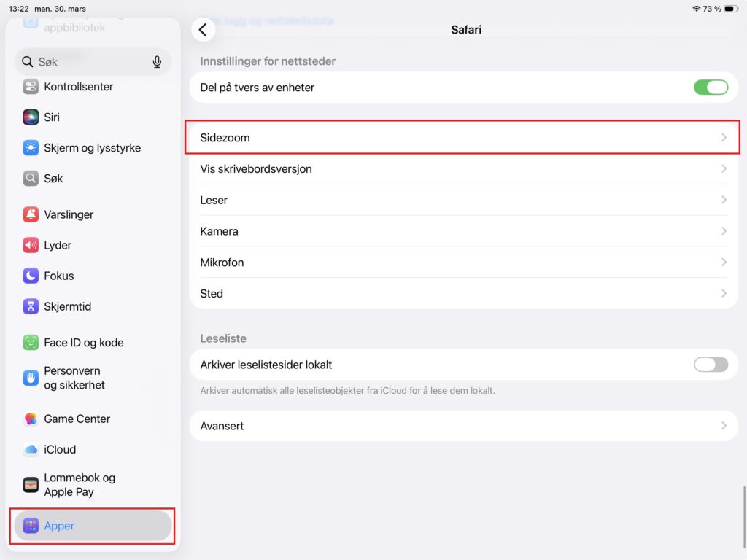This screenshot has width=747, height=560.
Task: Open the Sidezoom chevron
Action: coord(724,138)
